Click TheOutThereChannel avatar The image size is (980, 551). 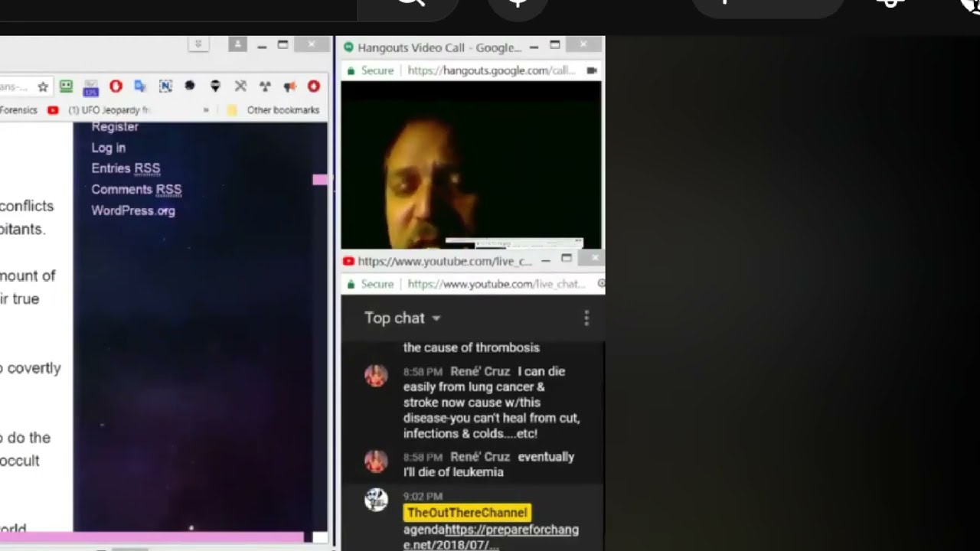click(x=376, y=499)
